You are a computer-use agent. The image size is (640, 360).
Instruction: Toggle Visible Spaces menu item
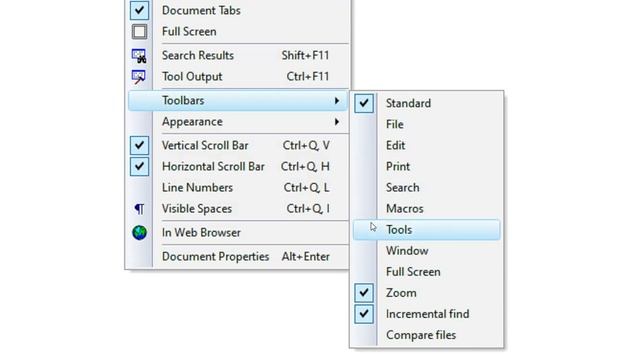click(x=238, y=209)
